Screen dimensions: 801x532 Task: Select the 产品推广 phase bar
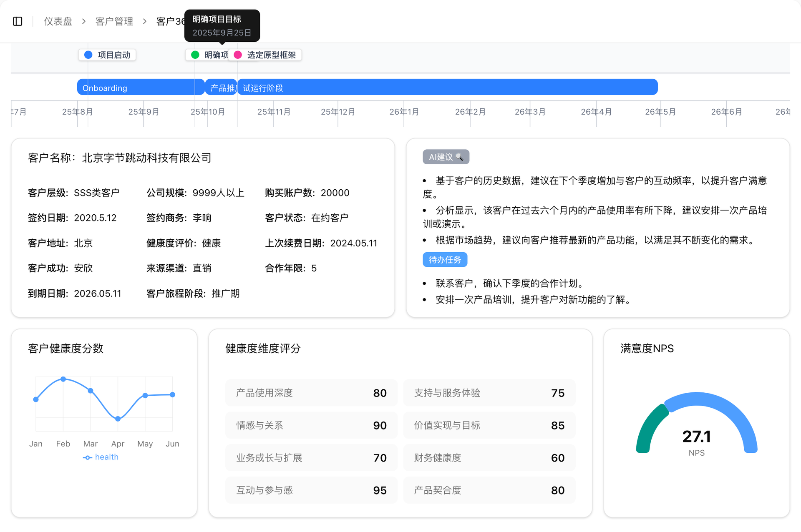click(221, 88)
